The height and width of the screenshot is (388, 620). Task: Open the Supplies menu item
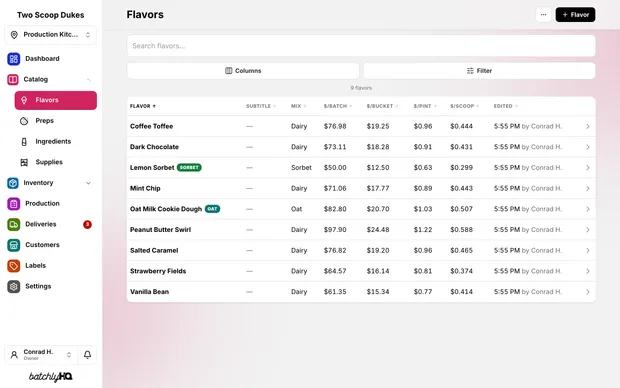(56, 162)
